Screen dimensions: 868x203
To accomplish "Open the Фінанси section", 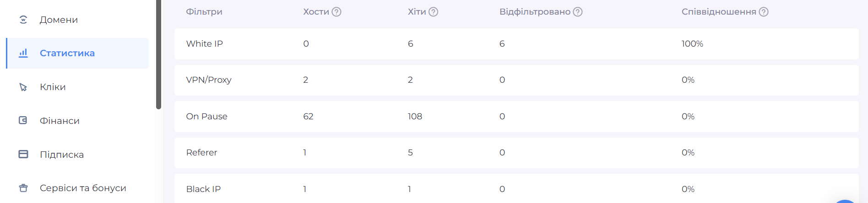I will tap(60, 121).
